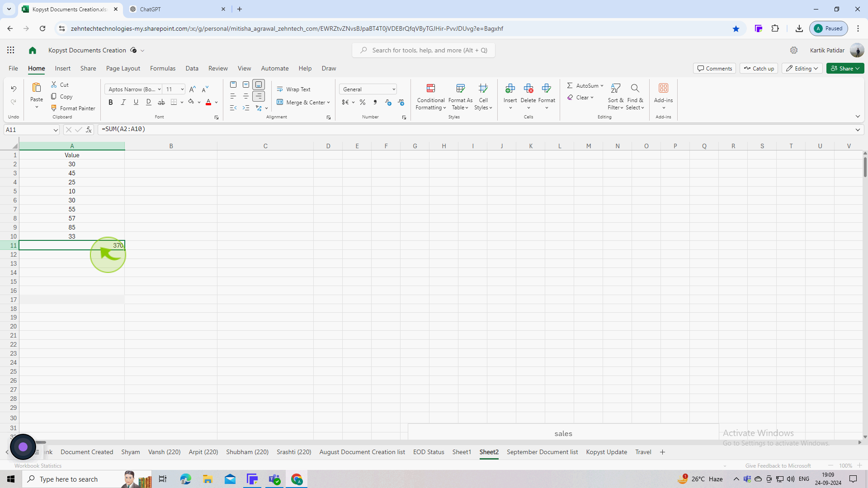The height and width of the screenshot is (488, 868).
Task: Open Microsoft Edge from taskbar
Action: pos(185,479)
